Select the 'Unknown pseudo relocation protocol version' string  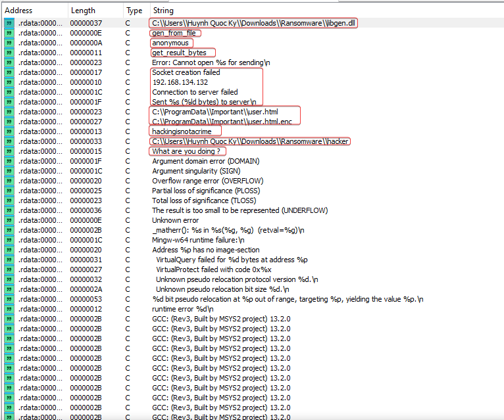pyautogui.click(x=237, y=279)
